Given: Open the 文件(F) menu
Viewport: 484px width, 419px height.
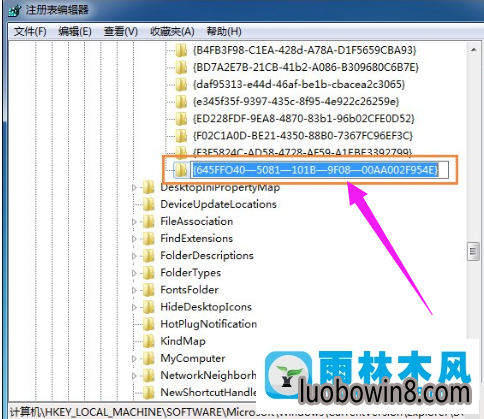Looking at the screenshot, I should tap(30, 32).
